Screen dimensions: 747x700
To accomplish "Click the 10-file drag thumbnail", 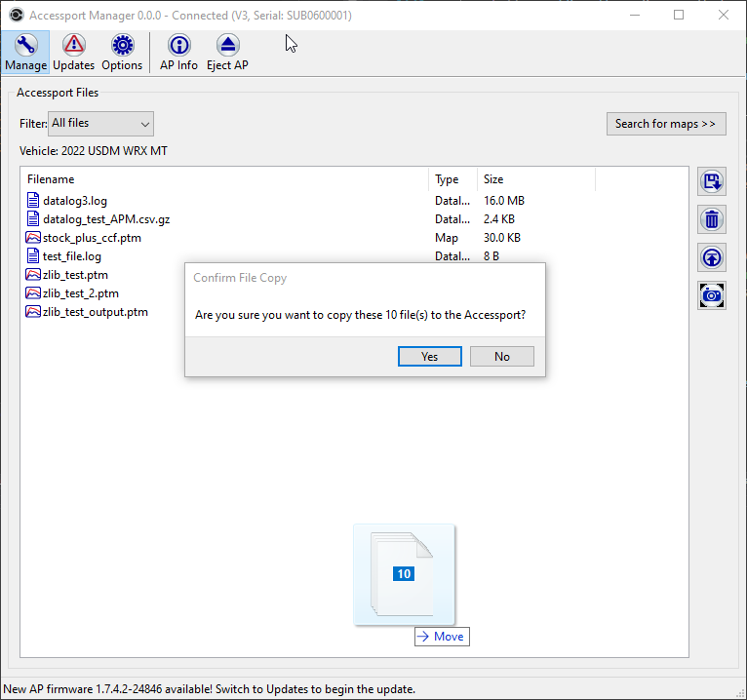I will pyautogui.click(x=404, y=574).
